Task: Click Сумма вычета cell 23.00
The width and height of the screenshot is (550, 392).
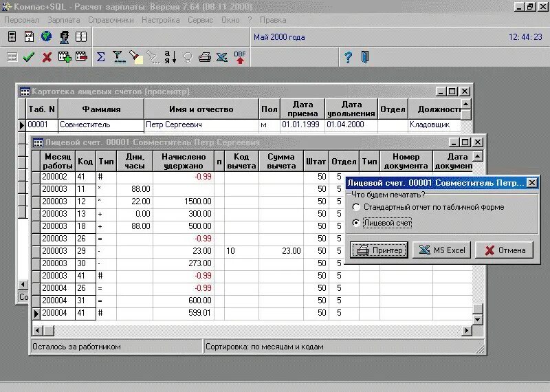Action: pyautogui.click(x=281, y=251)
